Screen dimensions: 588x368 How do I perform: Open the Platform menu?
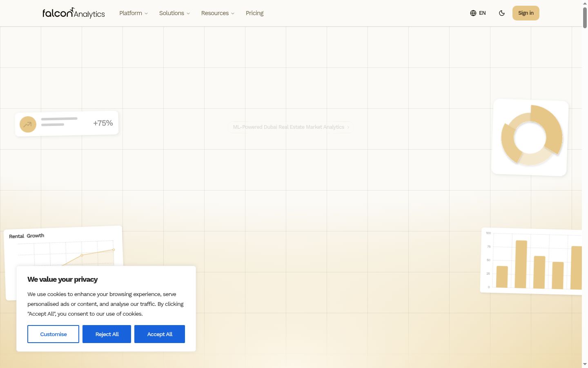point(134,13)
